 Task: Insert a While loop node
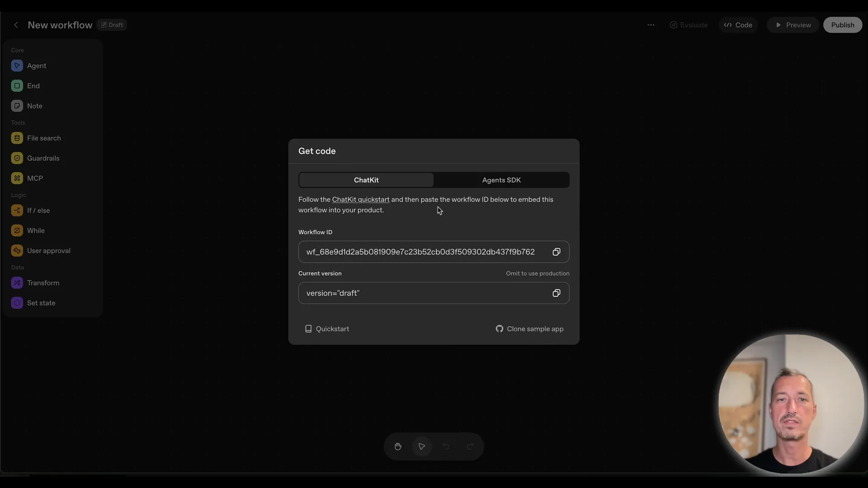click(35, 230)
